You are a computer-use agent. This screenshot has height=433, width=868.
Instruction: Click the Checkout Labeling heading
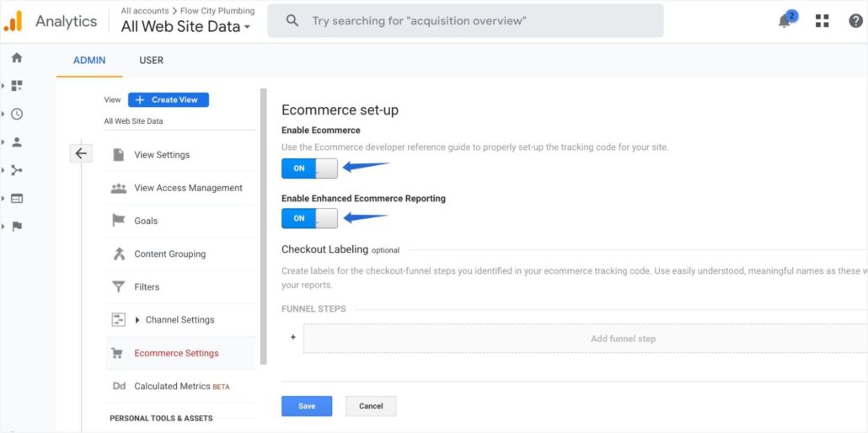(325, 249)
